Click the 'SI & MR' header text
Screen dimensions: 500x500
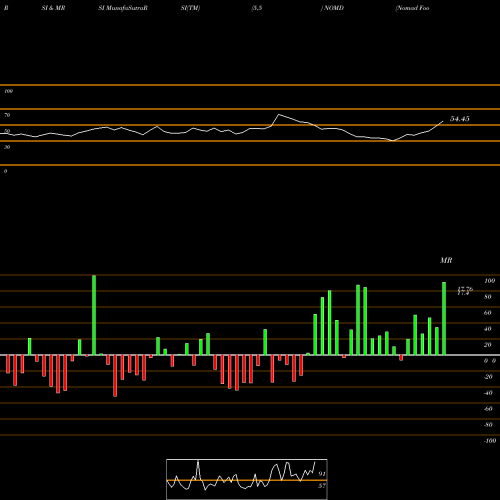pos(53,8)
